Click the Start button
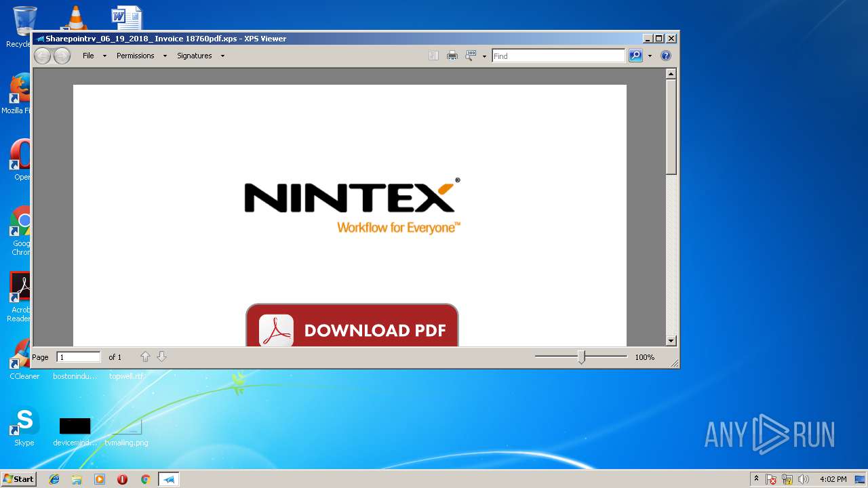The height and width of the screenshot is (488, 868). (18, 479)
